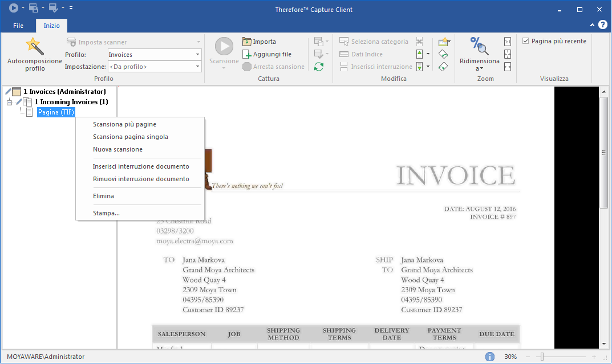Image resolution: width=612 pixels, height=364 pixels.
Task: Toggle the Dati Indice option
Action: 360,54
